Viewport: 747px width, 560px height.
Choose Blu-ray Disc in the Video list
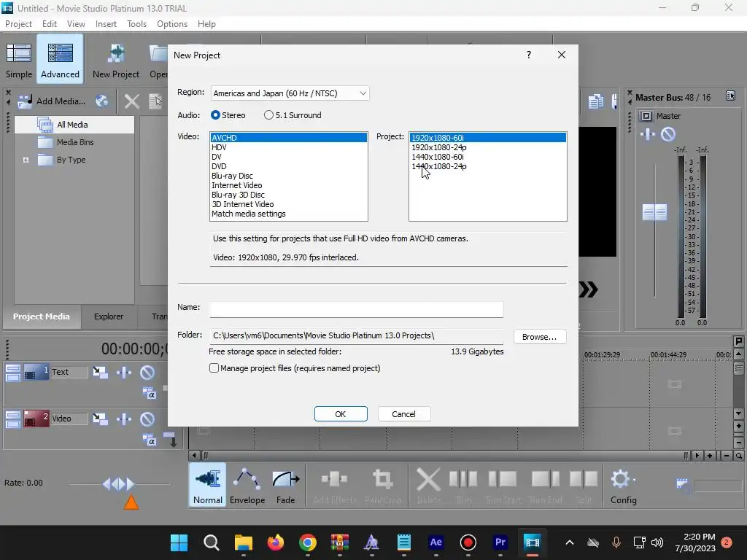point(289,176)
